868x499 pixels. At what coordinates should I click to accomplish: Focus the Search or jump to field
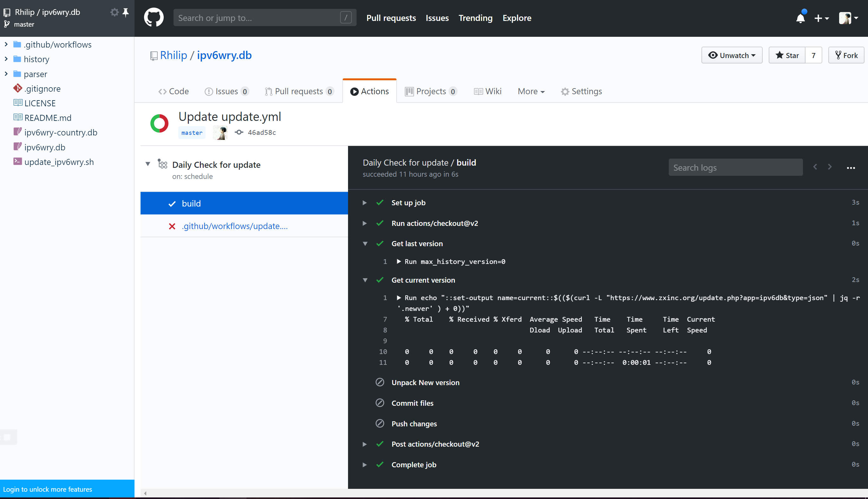click(x=265, y=17)
